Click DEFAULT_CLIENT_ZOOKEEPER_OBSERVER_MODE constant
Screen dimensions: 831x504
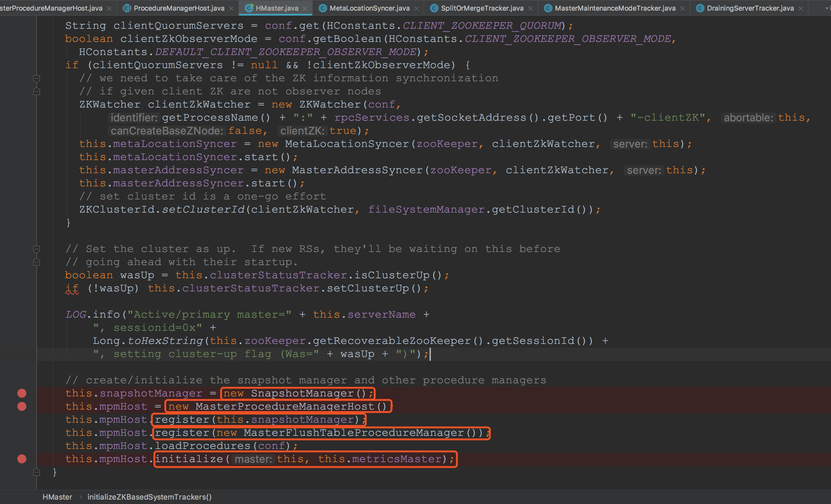(285, 52)
